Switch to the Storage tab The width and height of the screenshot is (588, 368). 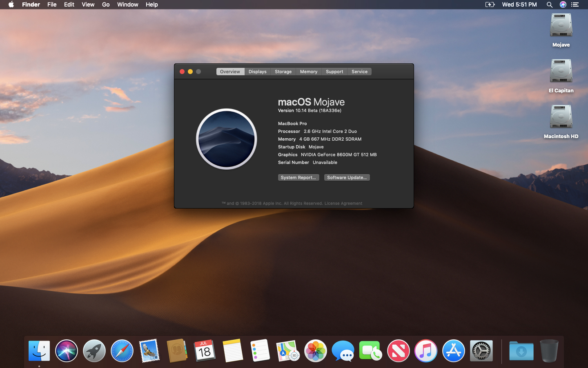[283, 71]
